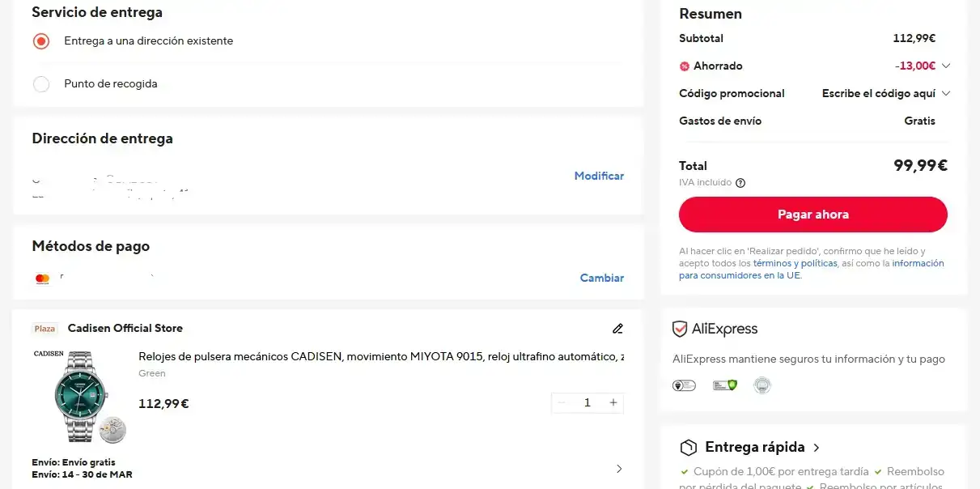Click the pencil edit icon for Cadisen store
The height and width of the screenshot is (489, 980).
[618, 329]
